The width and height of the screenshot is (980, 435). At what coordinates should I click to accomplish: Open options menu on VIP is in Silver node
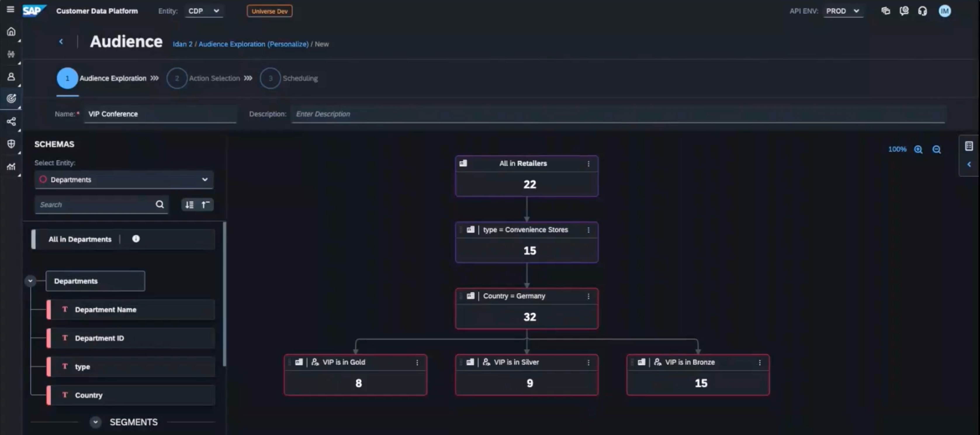point(588,362)
